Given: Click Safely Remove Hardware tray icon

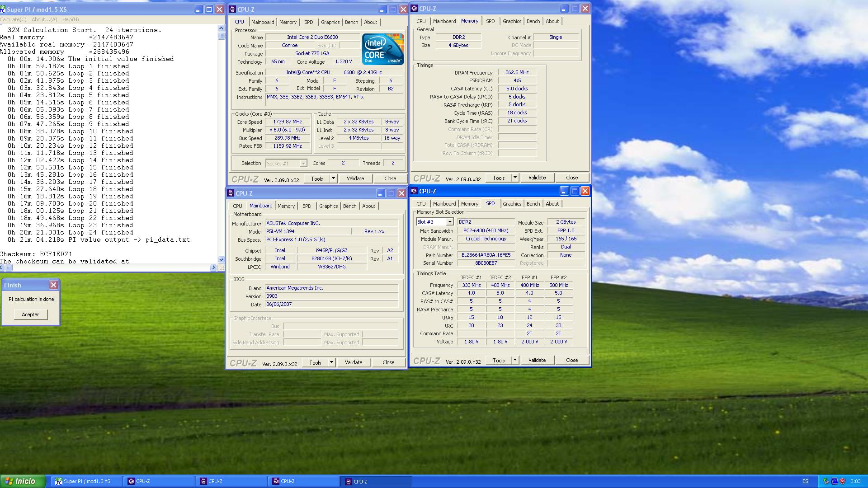Looking at the screenshot, I should (x=826, y=481).
